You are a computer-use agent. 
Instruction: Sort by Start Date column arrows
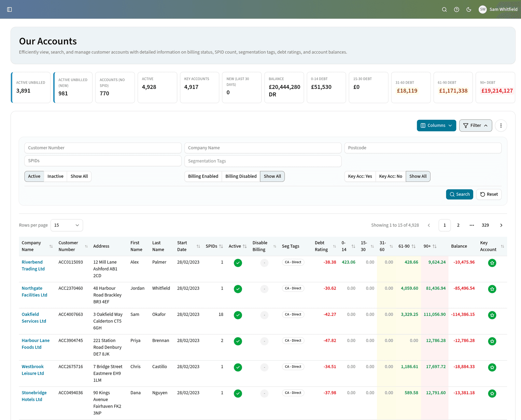(x=198, y=246)
